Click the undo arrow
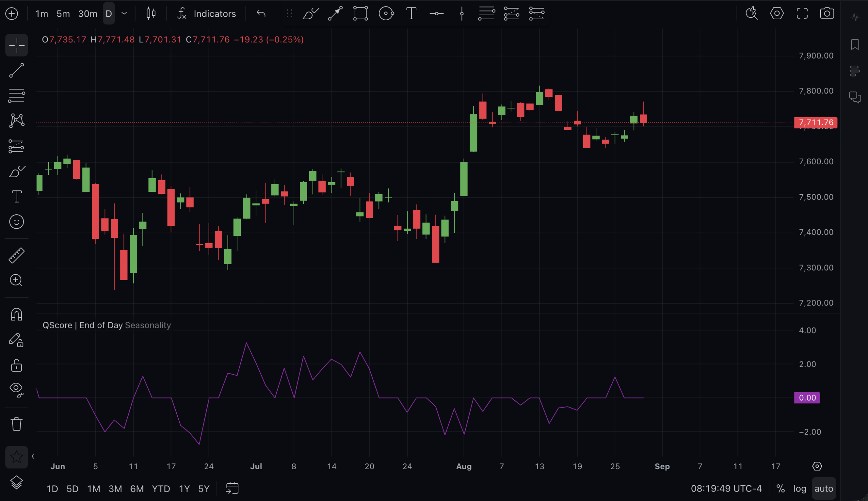The image size is (868, 501). coord(261,14)
